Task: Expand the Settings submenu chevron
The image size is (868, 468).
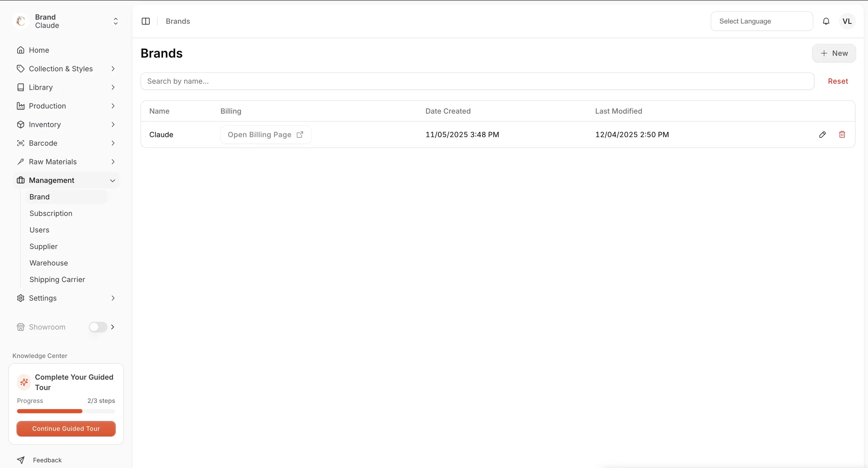Action: [113, 298]
